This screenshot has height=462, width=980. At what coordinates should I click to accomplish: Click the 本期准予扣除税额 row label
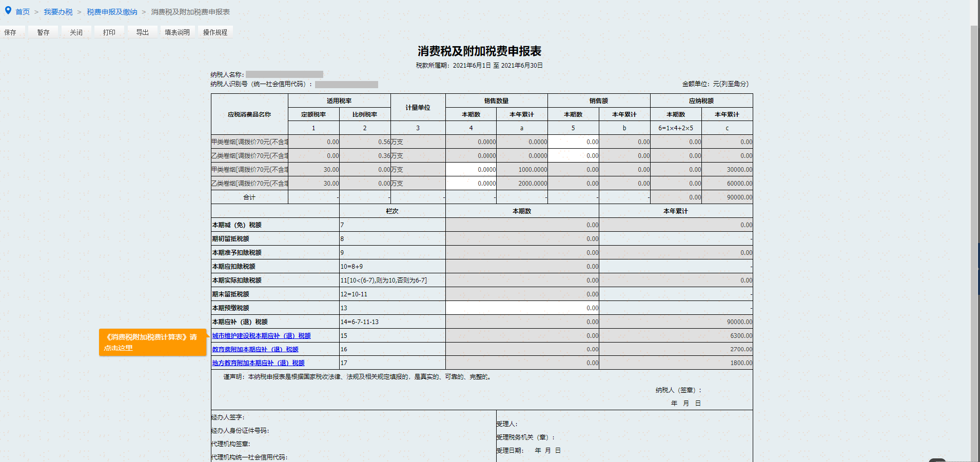[x=237, y=253]
